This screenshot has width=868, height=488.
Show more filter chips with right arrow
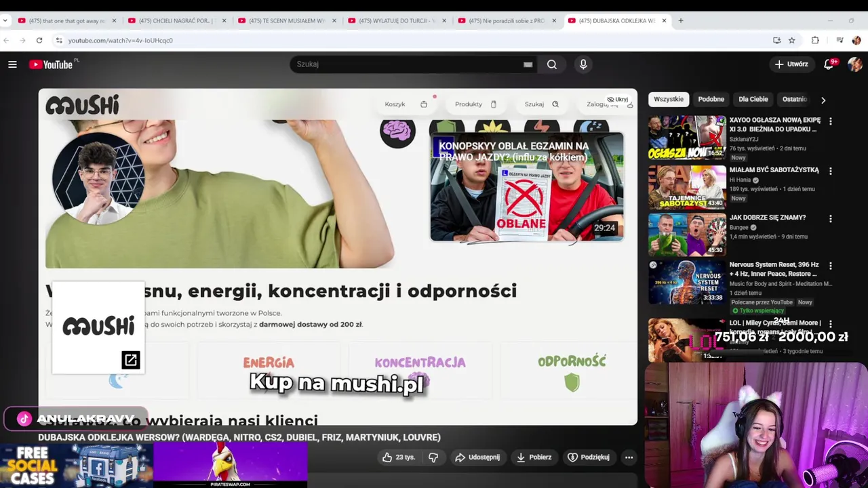[x=823, y=100]
